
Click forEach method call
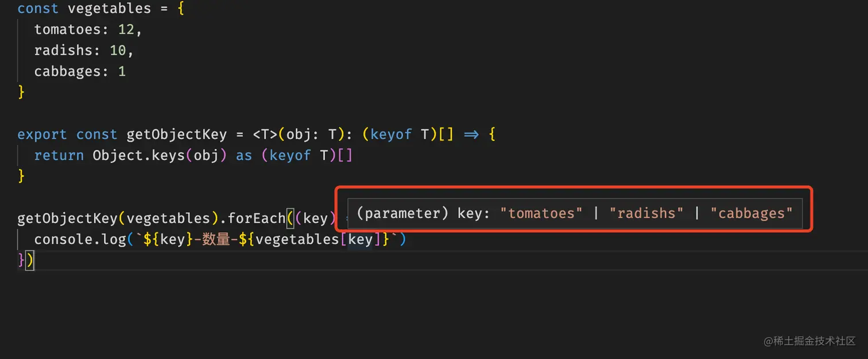tap(257, 218)
